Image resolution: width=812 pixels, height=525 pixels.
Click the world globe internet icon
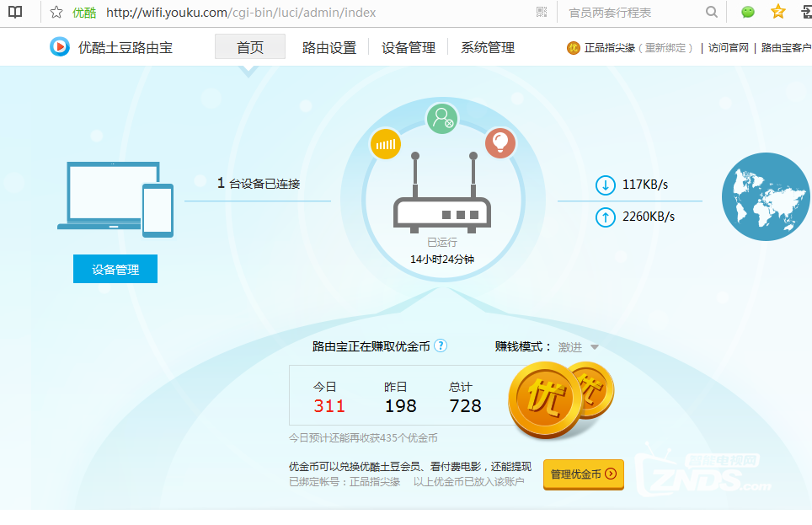click(x=766, y=197)
